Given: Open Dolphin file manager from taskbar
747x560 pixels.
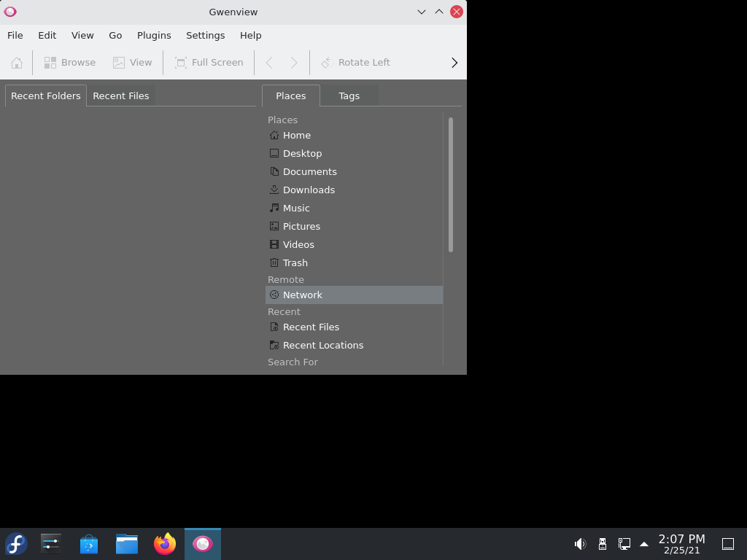Looking at the screenshot, I should point(127,544).
